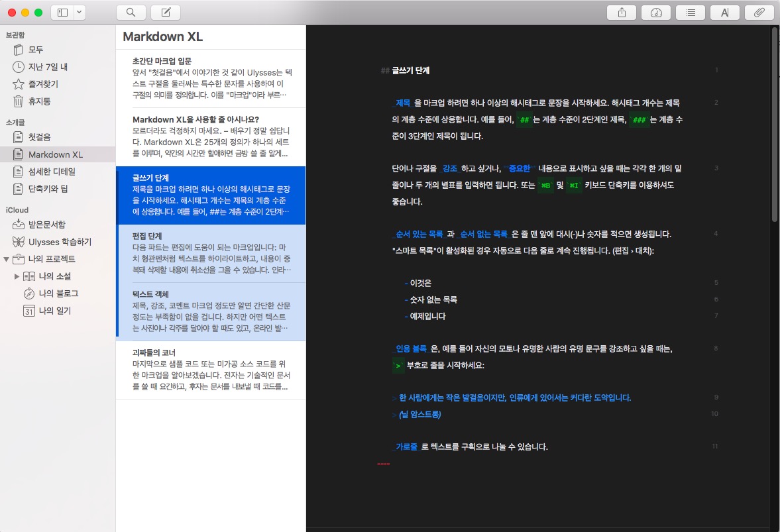Collapse the 나의 프로젝트 disclosure triangle
The height and width of the screenshot is (532, 780).
click(x=6, y=259)
